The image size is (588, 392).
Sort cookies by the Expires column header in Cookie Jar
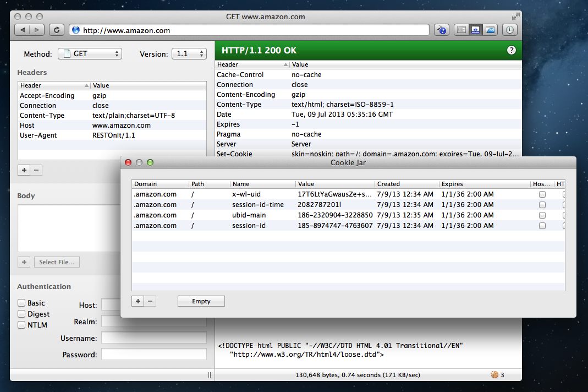485,184
